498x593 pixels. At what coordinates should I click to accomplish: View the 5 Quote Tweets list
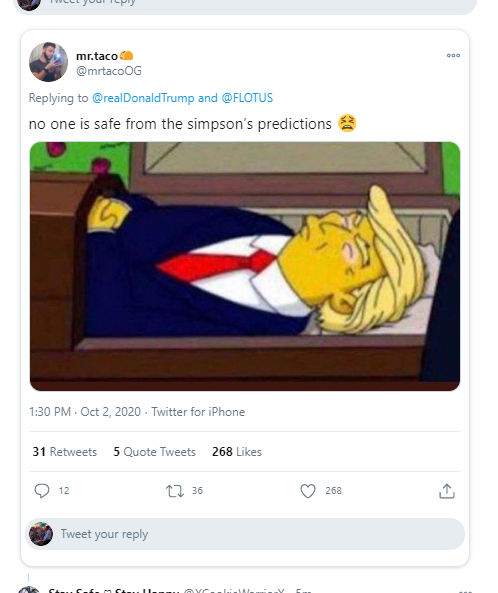point(155,452)
